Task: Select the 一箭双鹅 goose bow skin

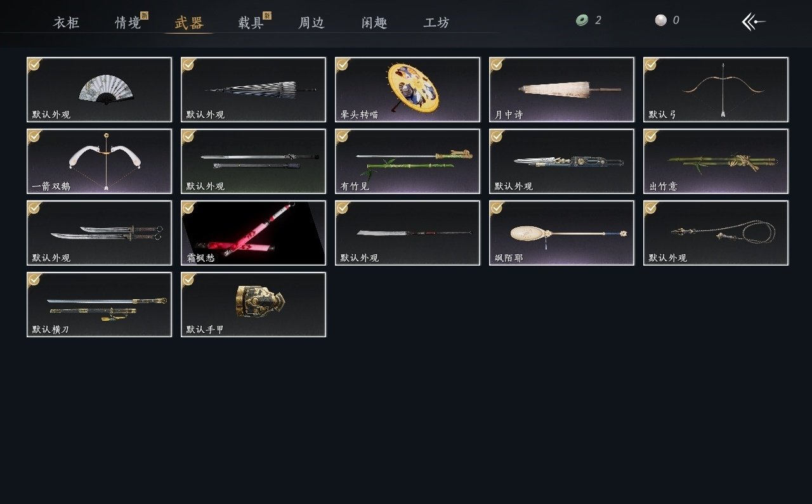Action: 99,161
